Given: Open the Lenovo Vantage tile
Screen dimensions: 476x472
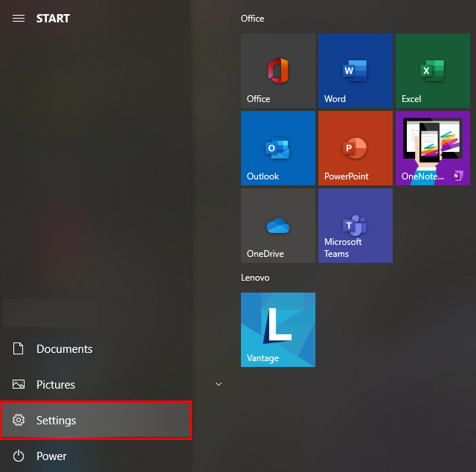Looking at the screenshot, I should [277, 330].
